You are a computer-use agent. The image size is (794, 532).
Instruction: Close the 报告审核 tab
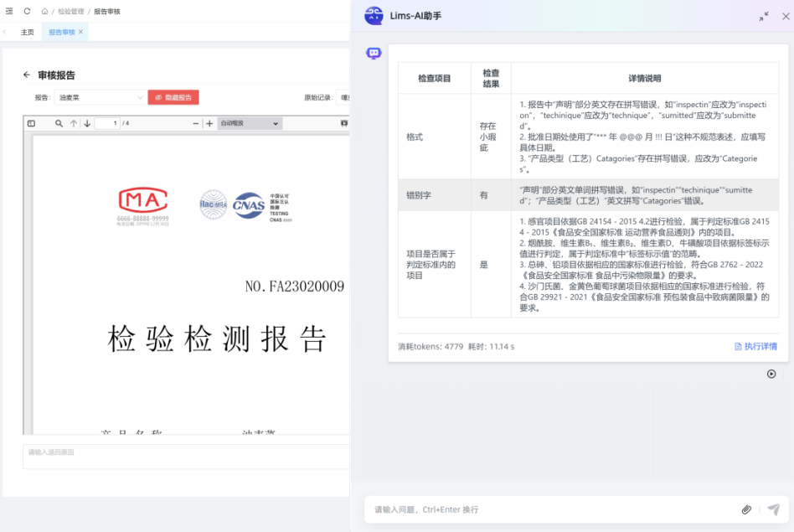tap(80, 32)
